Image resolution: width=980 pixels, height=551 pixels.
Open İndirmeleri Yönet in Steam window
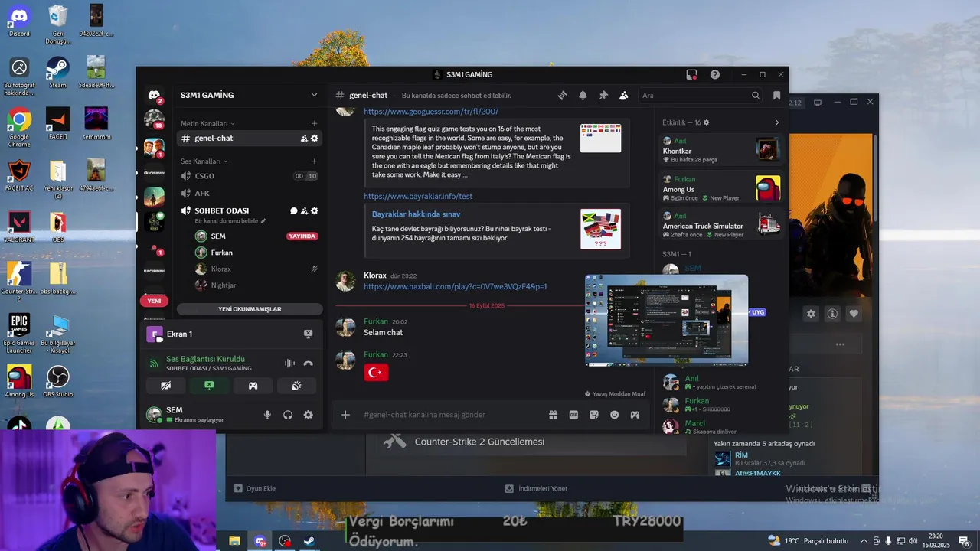[537, 488]
